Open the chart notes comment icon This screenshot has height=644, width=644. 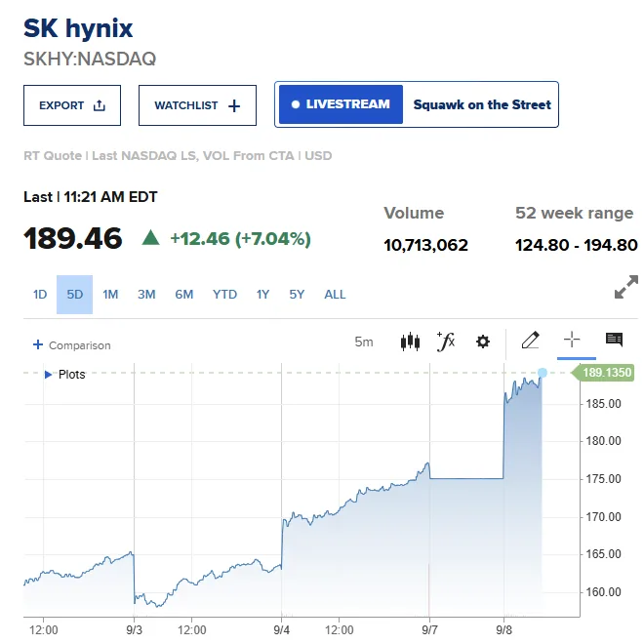(x=614, y=340)
